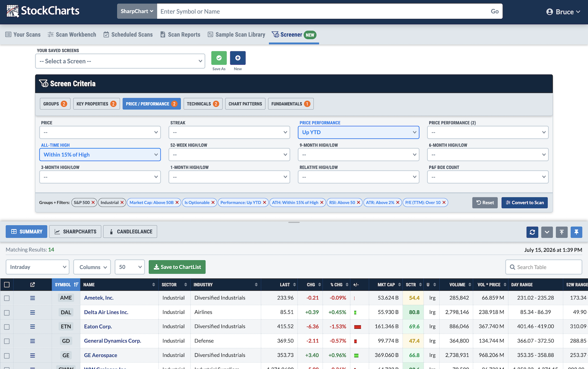Image resolution: width=588 pixels, height=369 pixels.
Task: Click the Bruce user account icon
Action: pos(550,12)
